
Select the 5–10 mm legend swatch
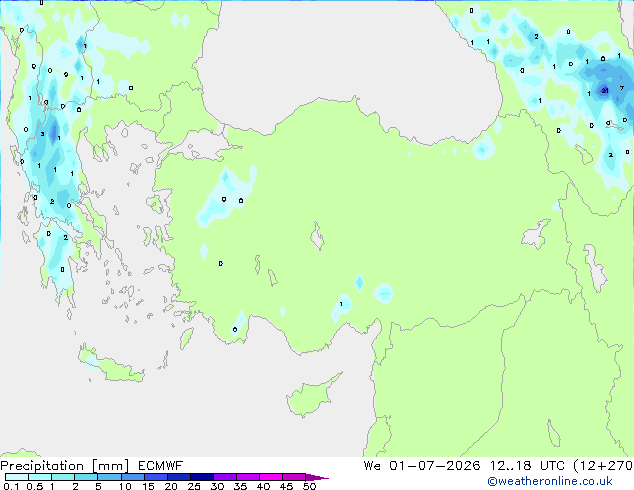tap(110, 477)
